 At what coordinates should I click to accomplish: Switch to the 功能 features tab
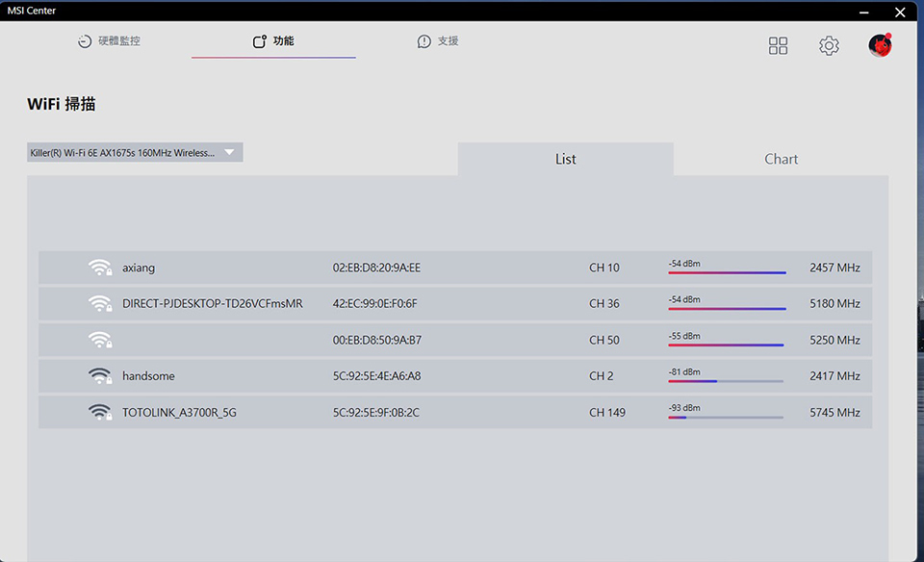(x=273, y=40)
